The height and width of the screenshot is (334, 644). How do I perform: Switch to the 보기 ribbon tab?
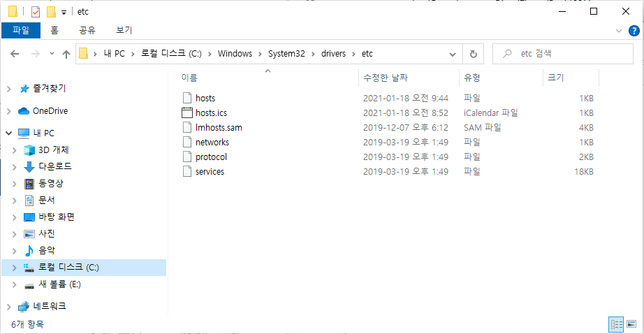124,31
